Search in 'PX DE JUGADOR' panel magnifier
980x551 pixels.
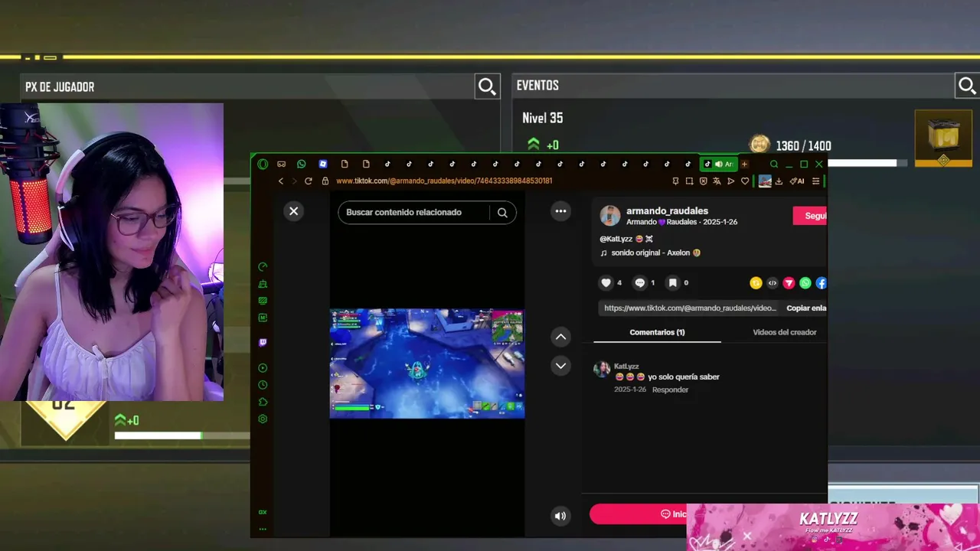coord(487,86)
